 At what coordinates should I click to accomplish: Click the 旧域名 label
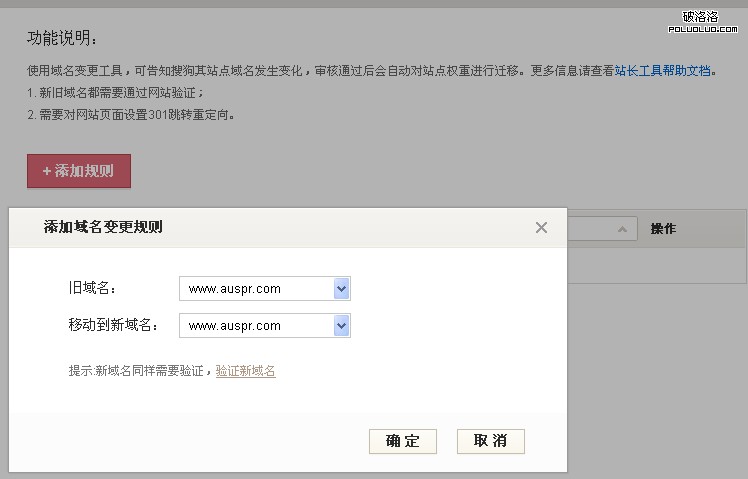(92, 289)
